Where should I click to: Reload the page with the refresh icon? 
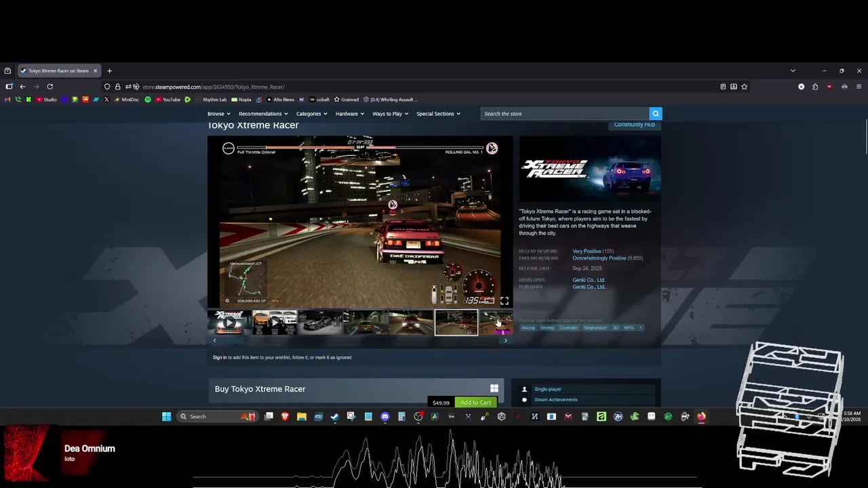point(50,87)
